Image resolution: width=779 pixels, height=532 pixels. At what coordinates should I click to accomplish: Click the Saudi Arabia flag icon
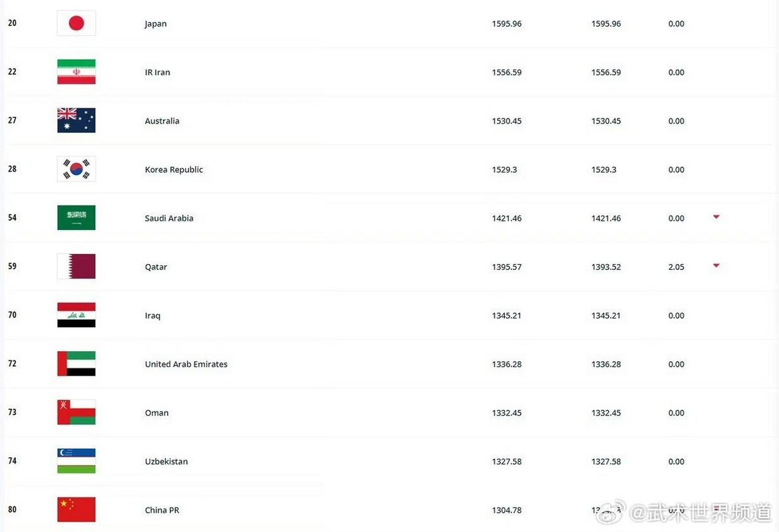pos(77,217)
